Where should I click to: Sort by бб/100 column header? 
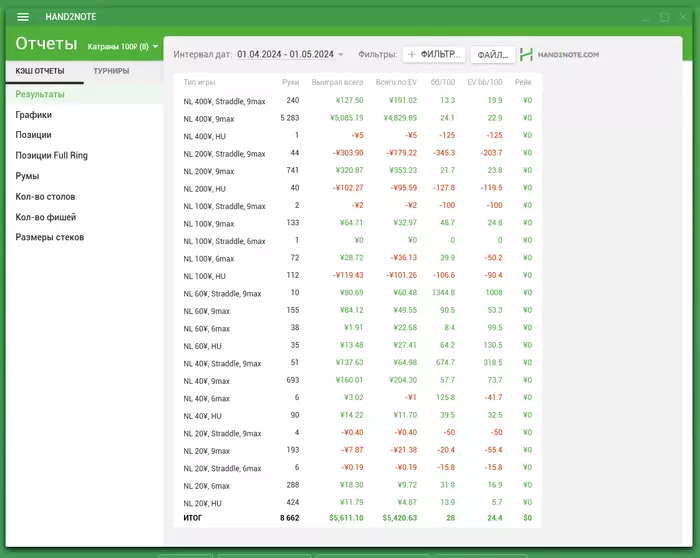442,82
